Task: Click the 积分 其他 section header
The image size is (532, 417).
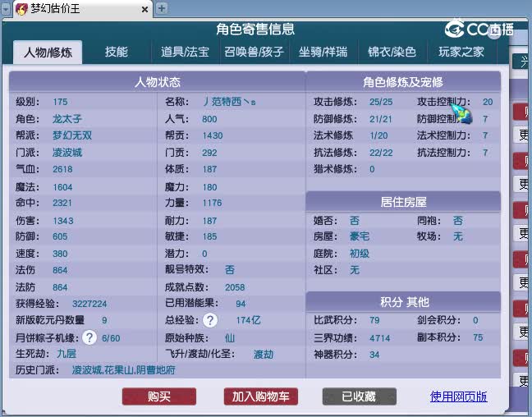Action: pos(403,301)
